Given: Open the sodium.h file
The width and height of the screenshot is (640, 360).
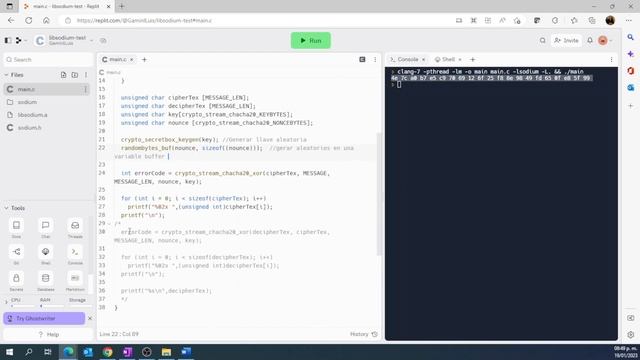Looking at the screenshot, I should pyautogui.click(x=29, y=128).
